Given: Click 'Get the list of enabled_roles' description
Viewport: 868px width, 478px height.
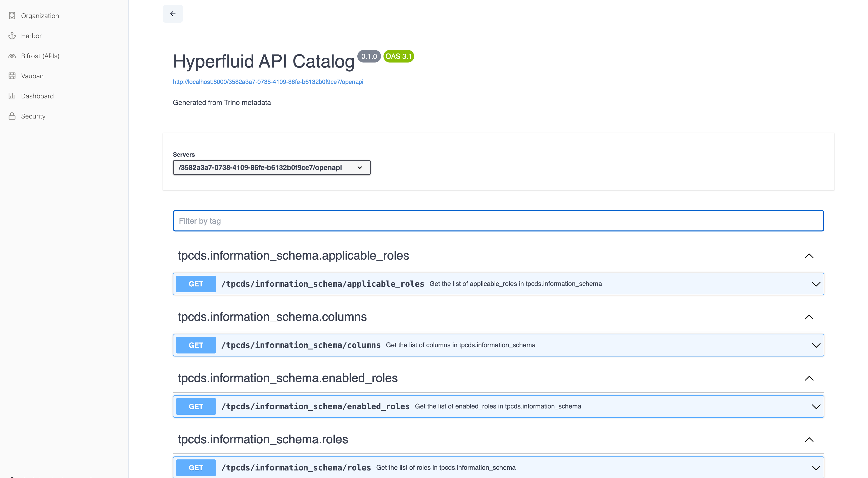Looking at the screenshot, I should tap(498, 407).
